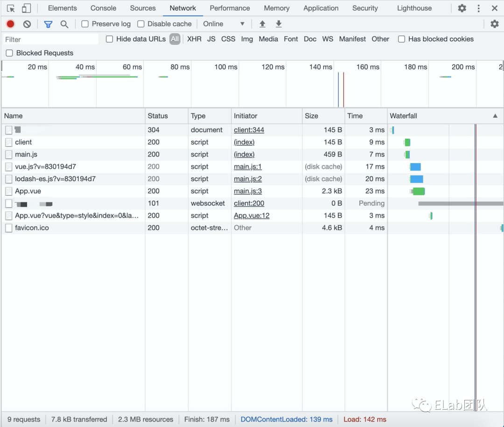
Task: Click the waterfall bar for App.vue
Action: 418,191
